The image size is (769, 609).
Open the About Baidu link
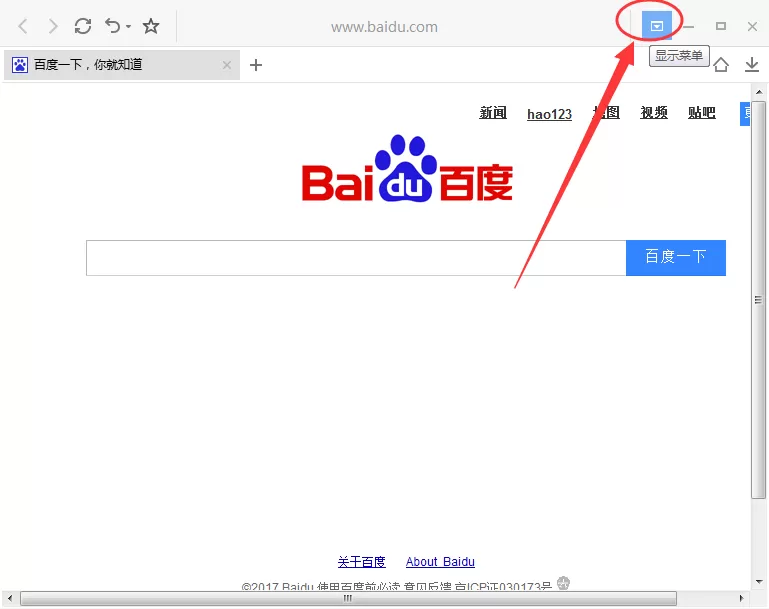coord(440,561)
